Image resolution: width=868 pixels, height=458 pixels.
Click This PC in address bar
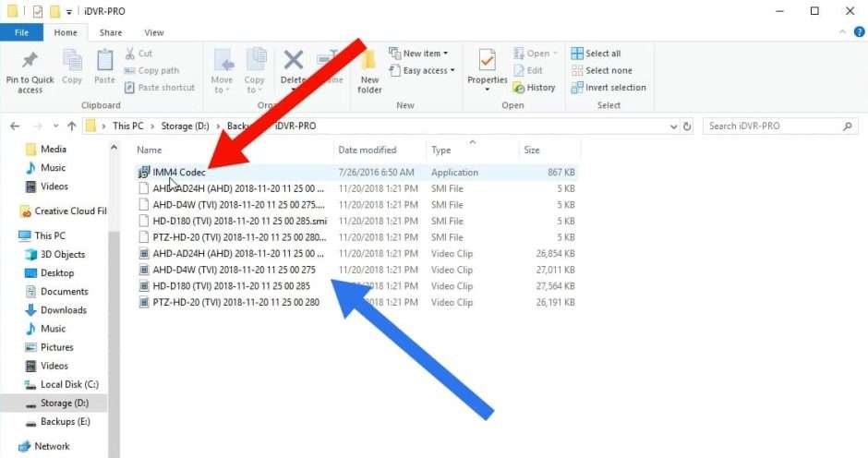click(127, 126)
